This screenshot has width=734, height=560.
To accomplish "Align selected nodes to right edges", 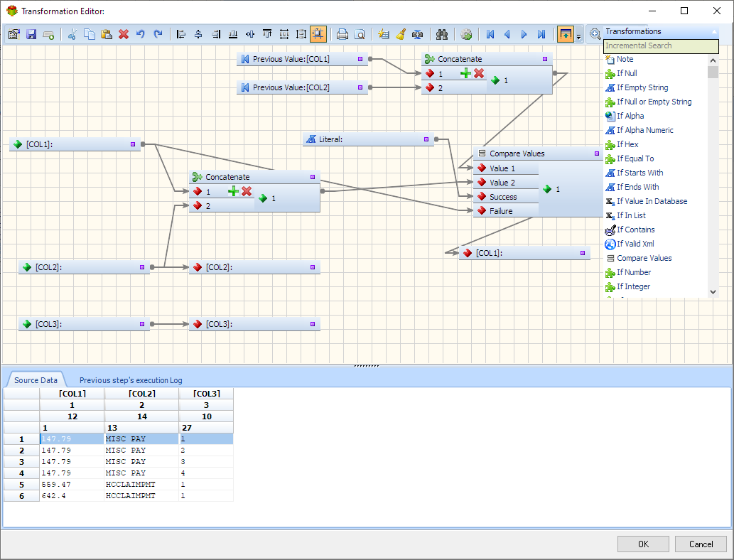I will tap(216, 34).
